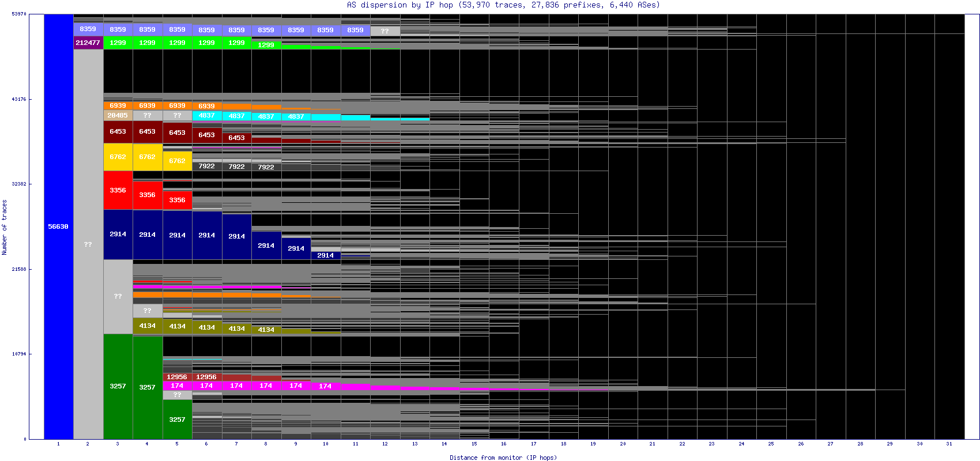Image resolution: width=980 pixels, height=461 pixels.
Task: Click the orange 6939 block at hop 6
Action: pyautogui.click(x=206, y=106)
